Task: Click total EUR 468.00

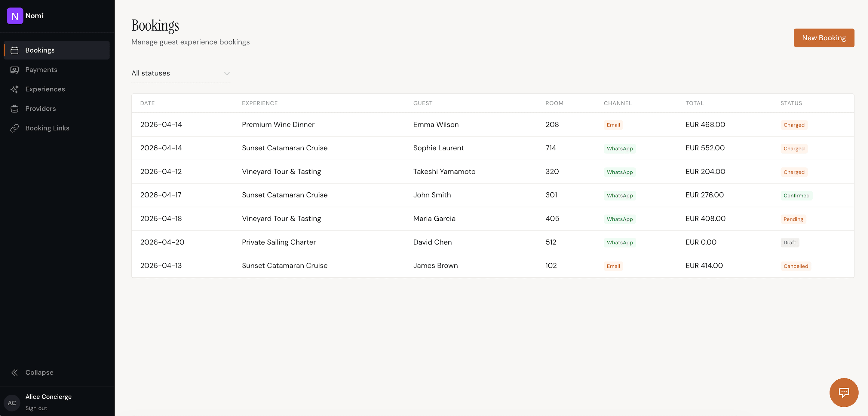Action: pos(705,125)
